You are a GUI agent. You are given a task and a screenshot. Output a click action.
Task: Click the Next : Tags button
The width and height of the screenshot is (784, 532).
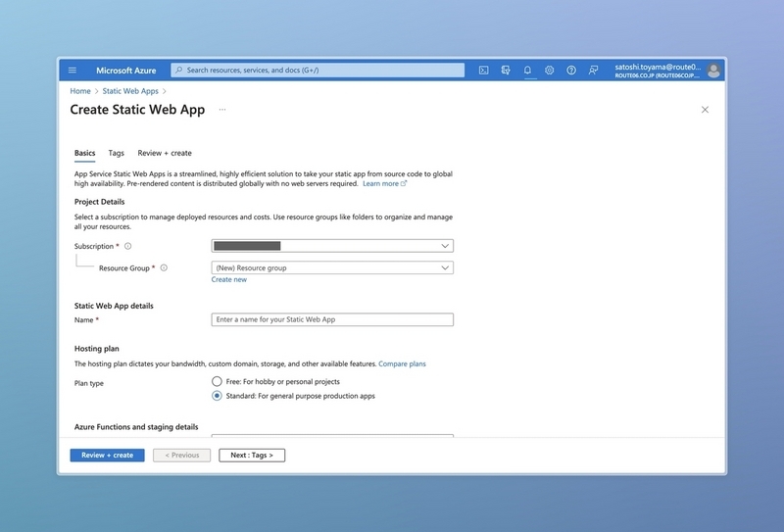tap(252, 455)
